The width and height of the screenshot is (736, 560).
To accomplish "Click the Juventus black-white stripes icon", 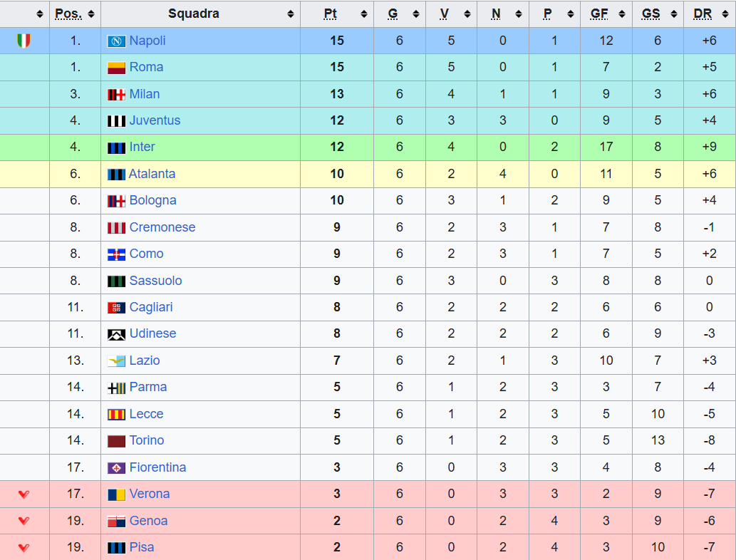I will coord(116,121).
